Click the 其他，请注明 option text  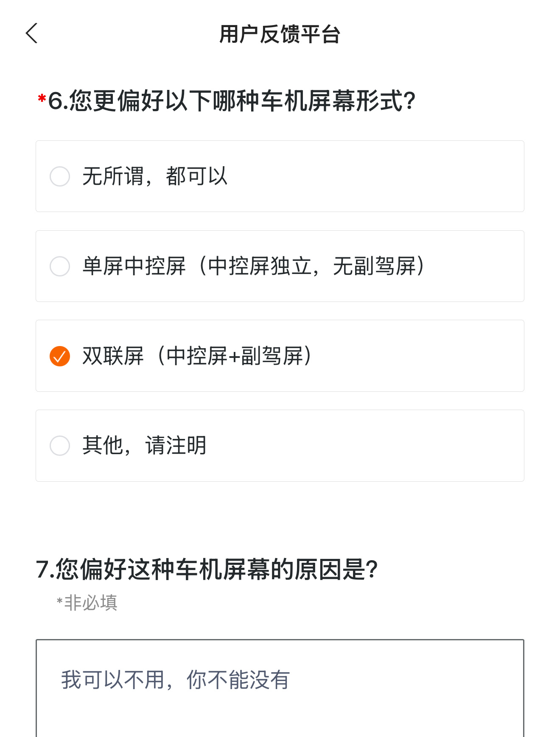(144, 446)
